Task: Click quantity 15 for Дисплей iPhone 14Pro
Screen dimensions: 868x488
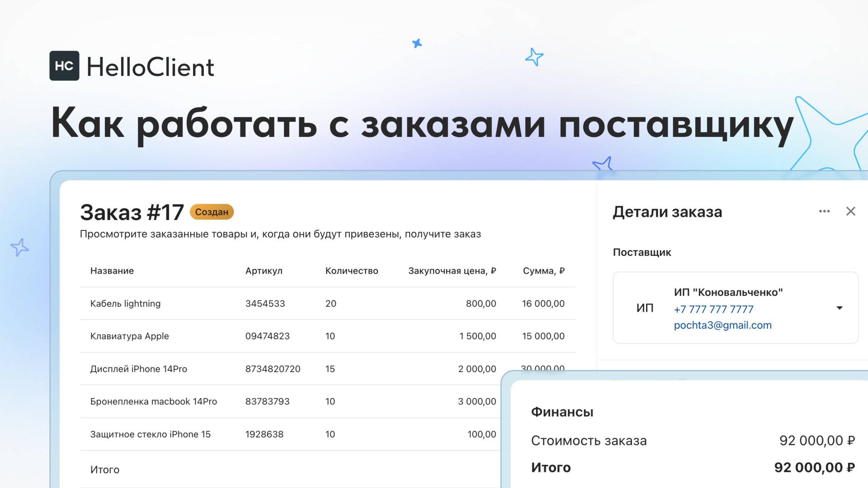Action: pos(330,369)
